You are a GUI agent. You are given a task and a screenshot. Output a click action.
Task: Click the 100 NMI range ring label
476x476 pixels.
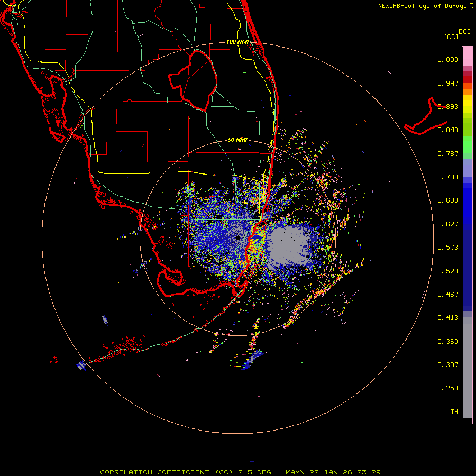[x=237, y=42]
